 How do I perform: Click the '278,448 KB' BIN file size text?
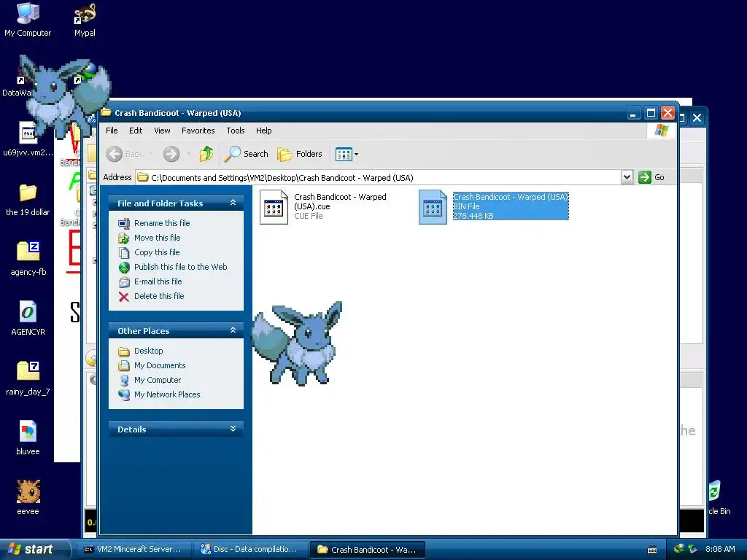coord(473,216)
